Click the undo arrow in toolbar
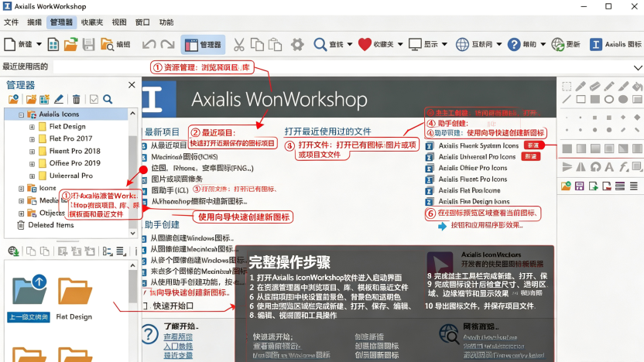 pyautogui.click(x=149, y=44)
